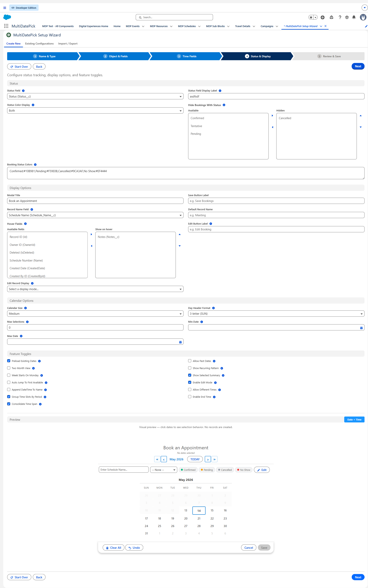
Task: Remove field from Show on hover arrow
Action: (x=91, y=246)
